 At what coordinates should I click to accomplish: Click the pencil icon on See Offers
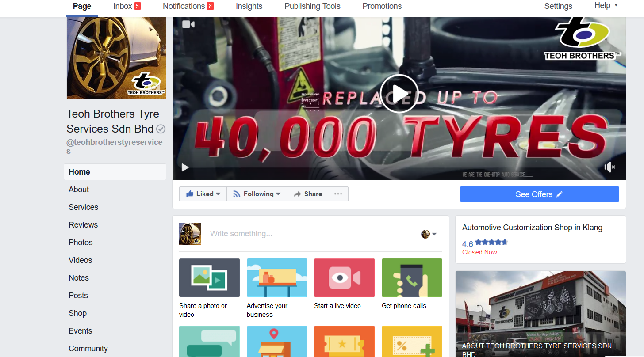(559, 194)
